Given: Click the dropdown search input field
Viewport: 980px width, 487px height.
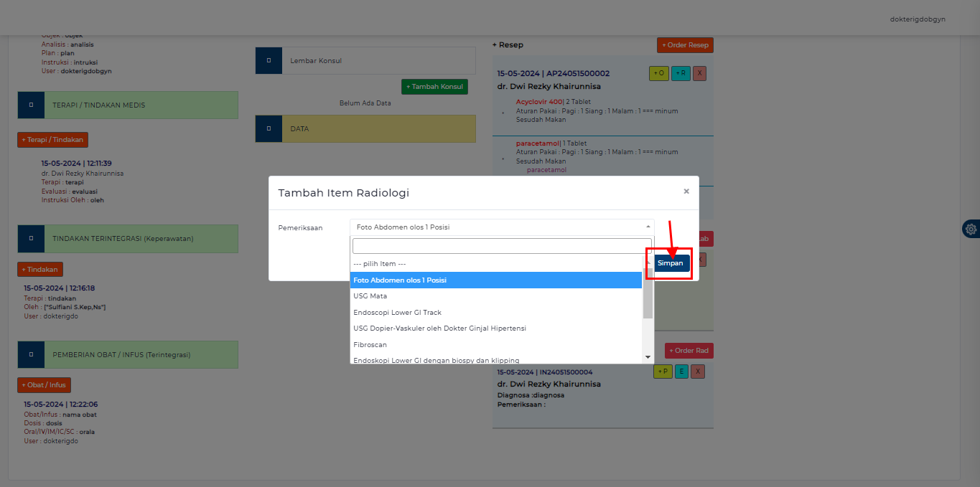Looking at the screenshot, I should pyautogui.click(x=502, y=246).
